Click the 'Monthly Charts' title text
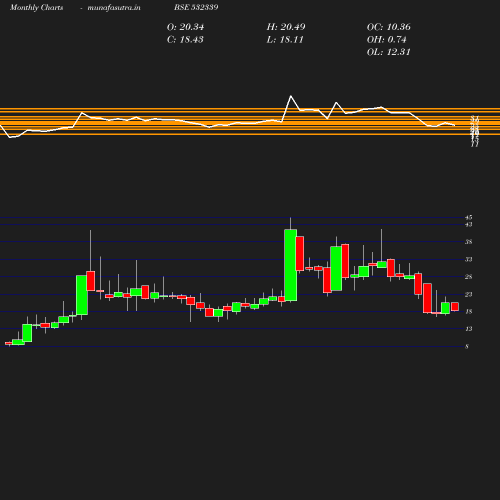Image resolution: width=500 pixels, height=500 pixels. [x=37, y=7]
